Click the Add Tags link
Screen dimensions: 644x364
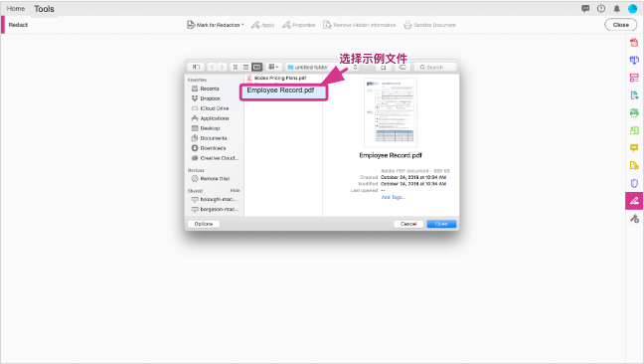click(393, 197)
